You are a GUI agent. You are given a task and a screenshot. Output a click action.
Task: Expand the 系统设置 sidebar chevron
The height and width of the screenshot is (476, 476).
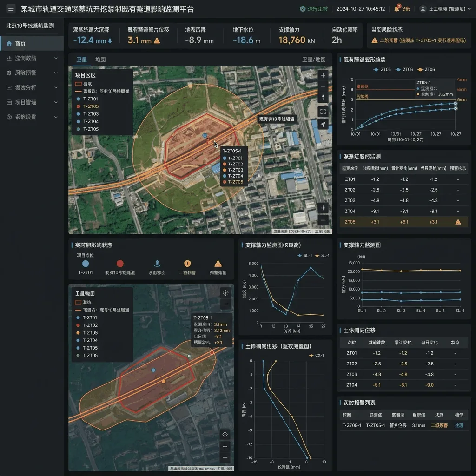point(56,117)
